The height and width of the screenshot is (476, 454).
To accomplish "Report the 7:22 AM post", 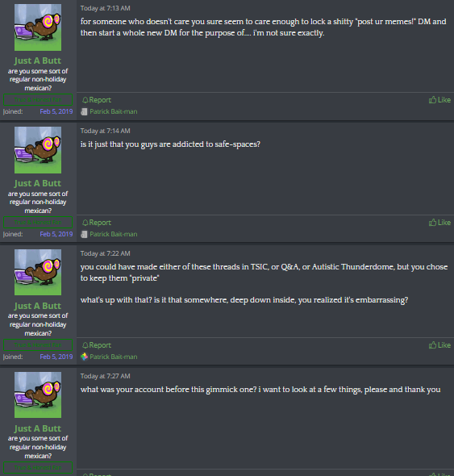I will coord(97,345).
